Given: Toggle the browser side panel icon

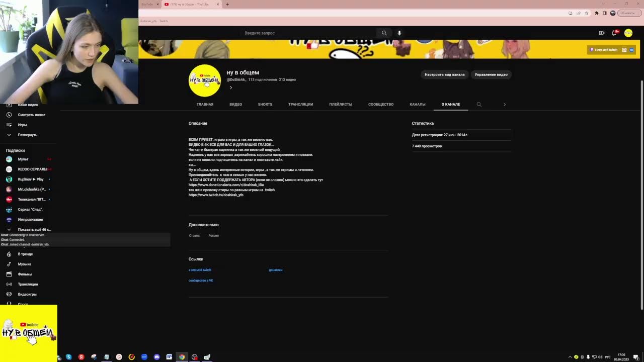Looking at the screenshot, I should 605,13.
